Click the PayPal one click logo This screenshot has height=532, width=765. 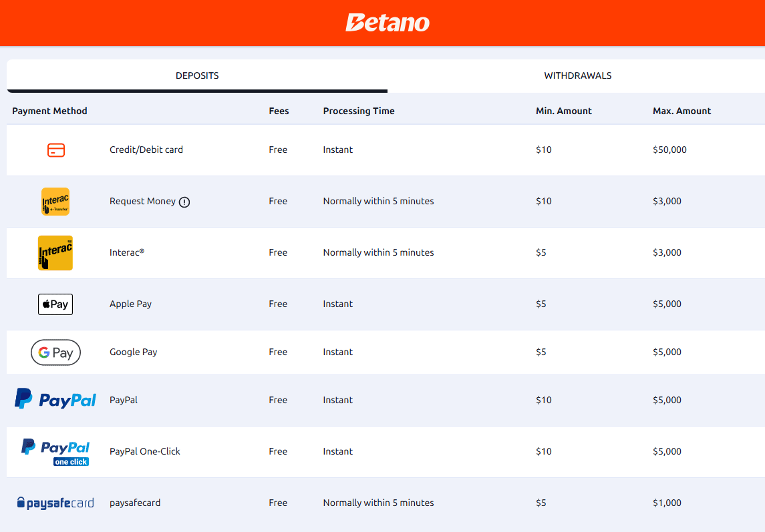(x=55, y=452)
